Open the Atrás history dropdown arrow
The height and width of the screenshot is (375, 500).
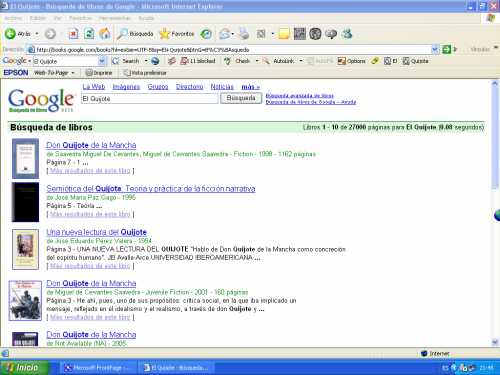37,34
